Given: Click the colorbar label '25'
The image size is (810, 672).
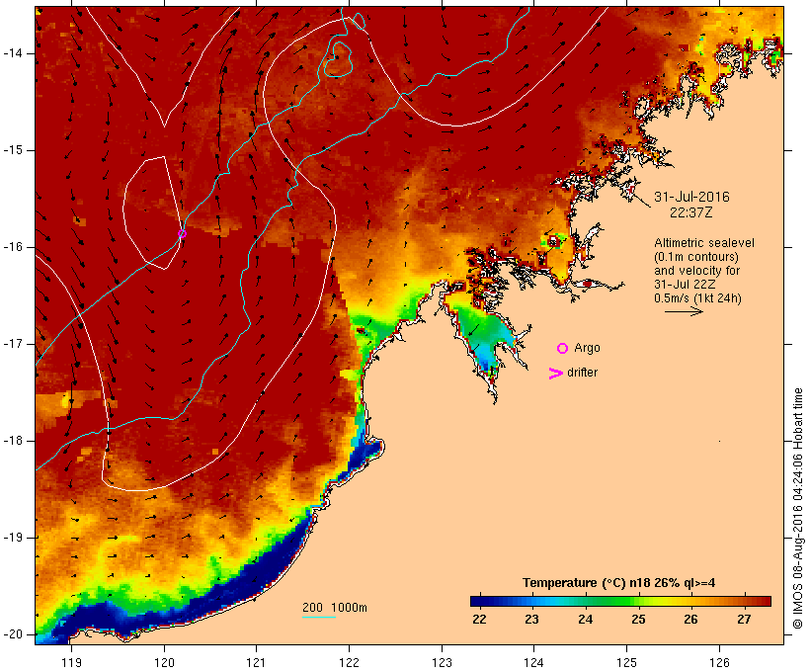Looking at the screenshot, I should (x=638, y=620).
